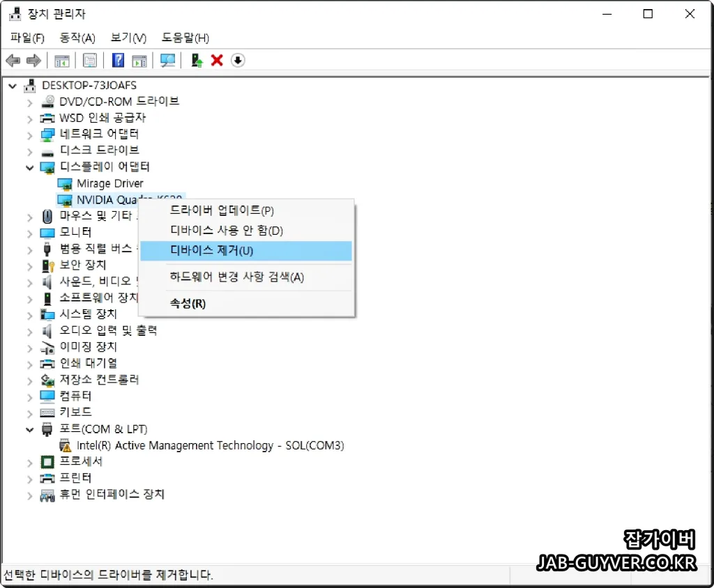Click the Scan for hardware changes icon
The height and width of the screenshot is (588, 714).
[167, 61]
